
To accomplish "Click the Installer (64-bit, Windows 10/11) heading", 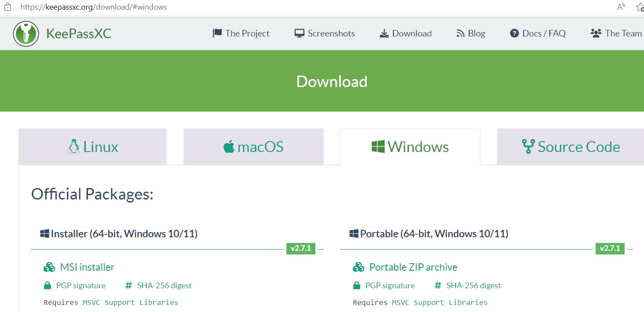I will [124, 234].
